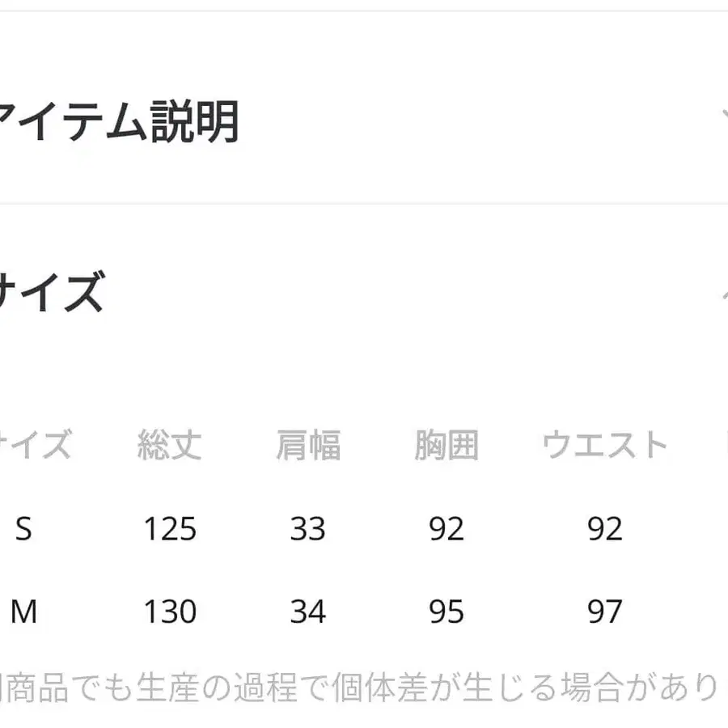This screenshot has width=728, height=728.
Task: Select the サイズ table header cell
Action: point(36,443)
